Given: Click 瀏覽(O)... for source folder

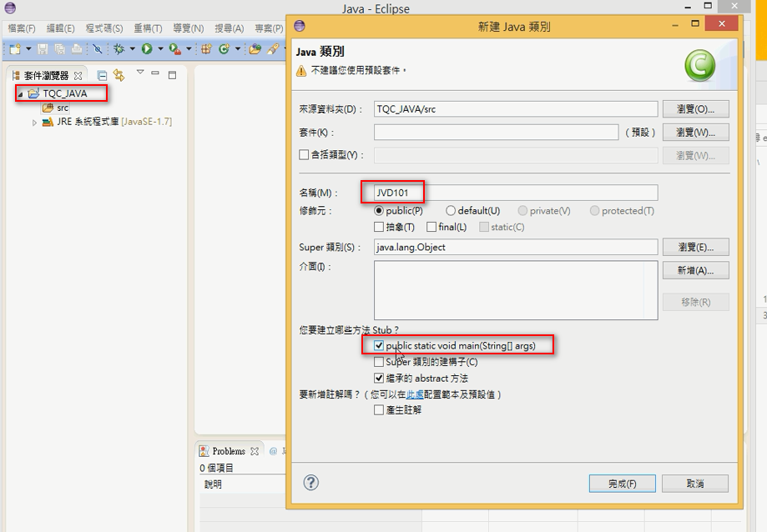Looking at the screenshot, I should [695, 109].
